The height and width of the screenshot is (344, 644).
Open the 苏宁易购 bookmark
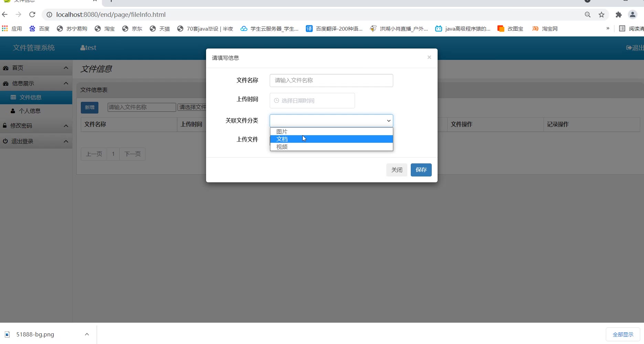tap(72, 29)
